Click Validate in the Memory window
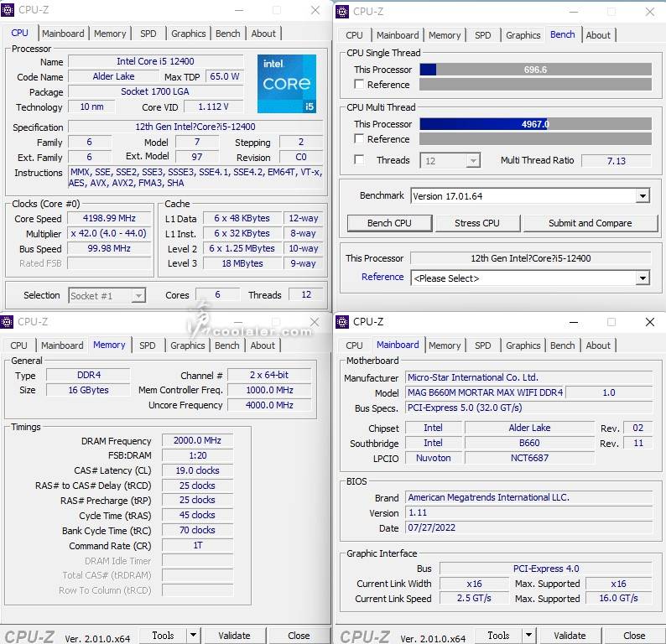 click(235, 635)
